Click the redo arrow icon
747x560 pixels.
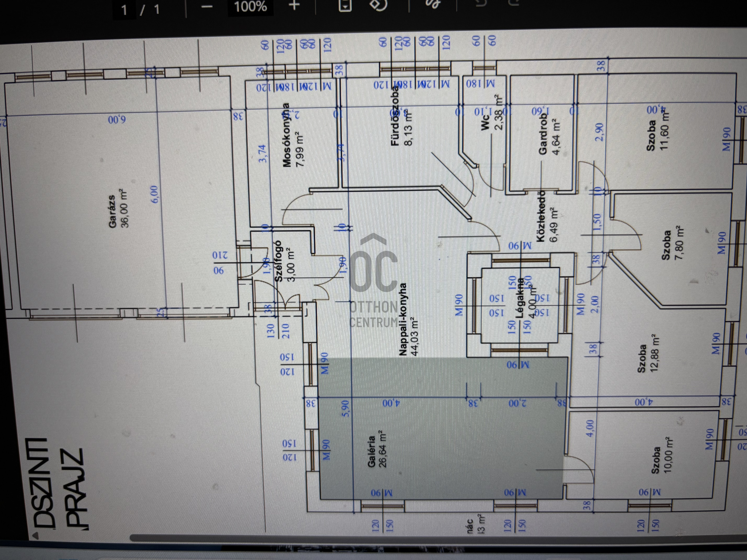[x=514, y=2]
